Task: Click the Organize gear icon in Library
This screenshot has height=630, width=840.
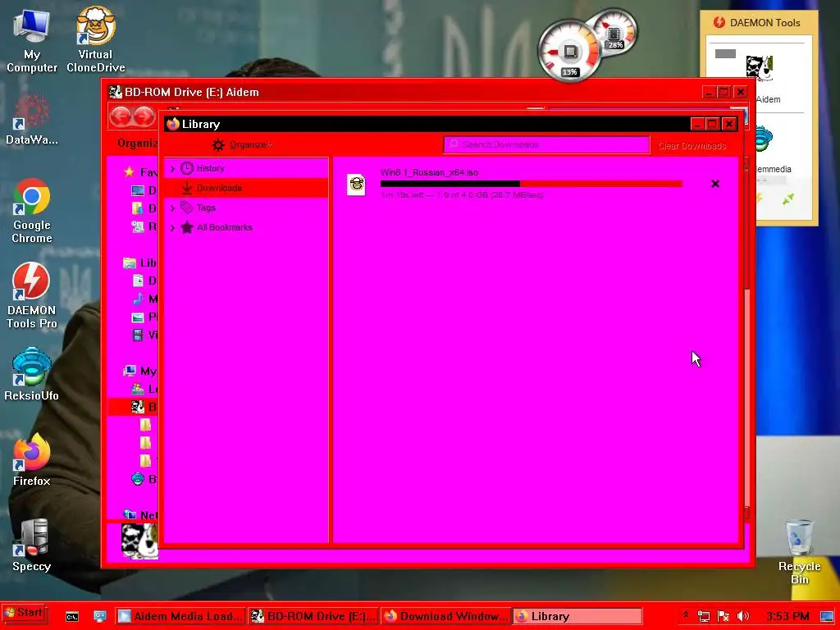Action: pos(218,144)
